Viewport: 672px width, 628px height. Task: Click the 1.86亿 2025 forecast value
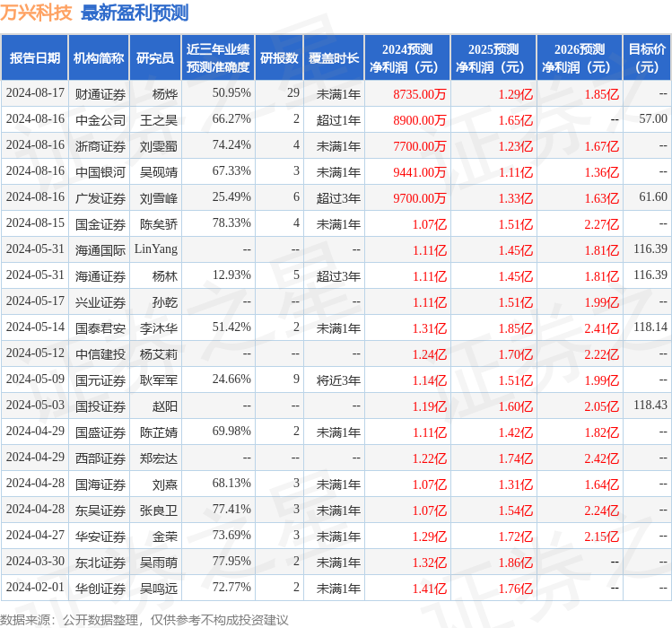[516, 563]
